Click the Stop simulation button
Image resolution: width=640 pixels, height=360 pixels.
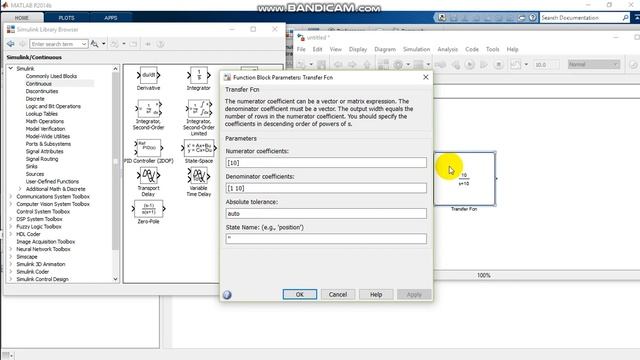(498, 64)
